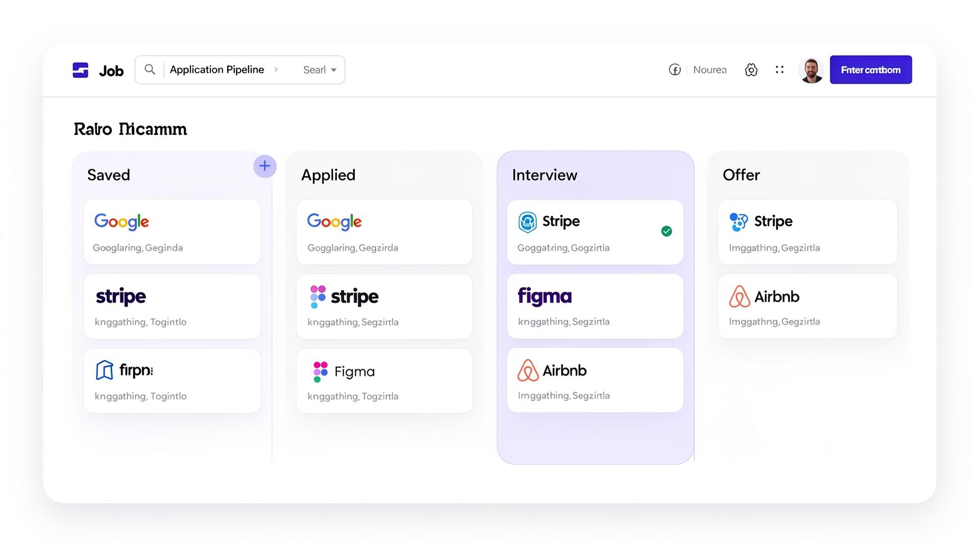
Task: Click 'Irnggathing, Segzirtla' under Interview Airbnb
Action: (563, 396)
